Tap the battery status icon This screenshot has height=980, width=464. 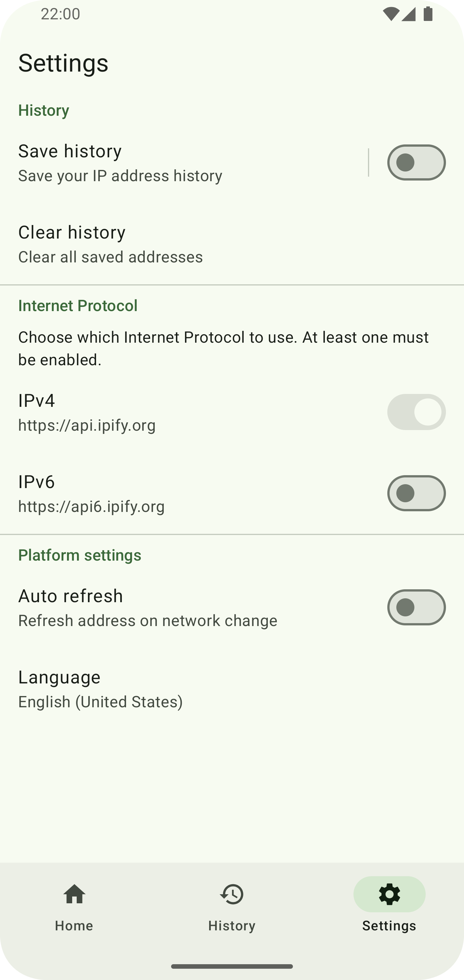click(x=428, y=15)
